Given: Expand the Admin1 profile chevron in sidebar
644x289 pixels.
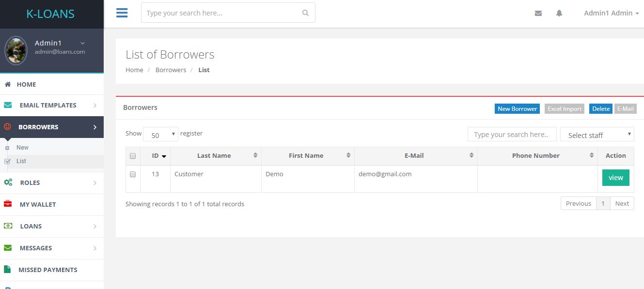Looking at the screenshot, I should [82, 43].
